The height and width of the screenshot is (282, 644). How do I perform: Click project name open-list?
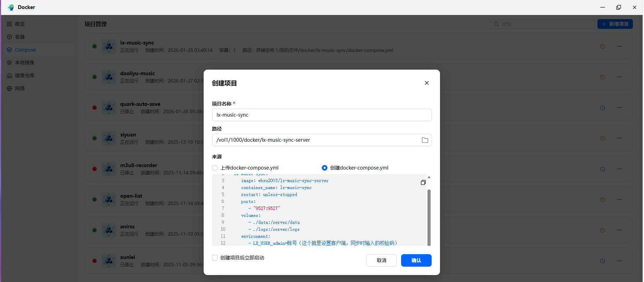(131, 196)
